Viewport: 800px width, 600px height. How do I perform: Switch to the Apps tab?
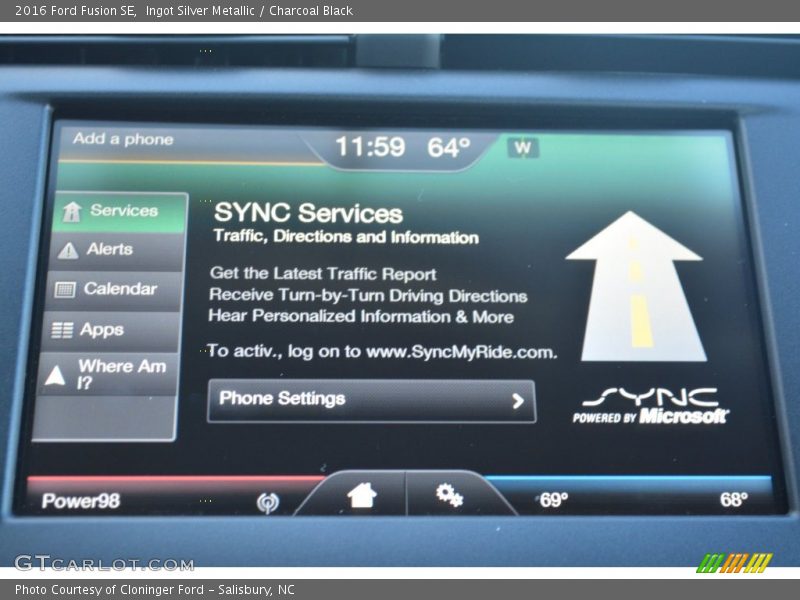(111, 331)
